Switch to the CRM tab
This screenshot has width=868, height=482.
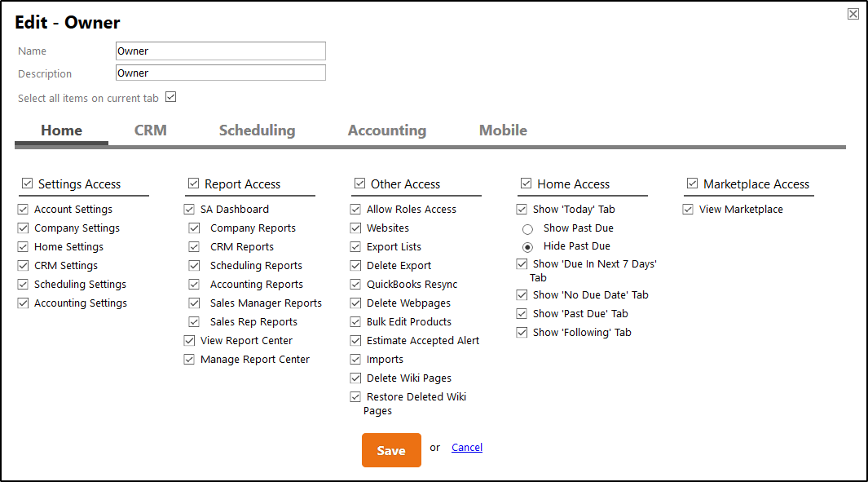pos(151,130)
